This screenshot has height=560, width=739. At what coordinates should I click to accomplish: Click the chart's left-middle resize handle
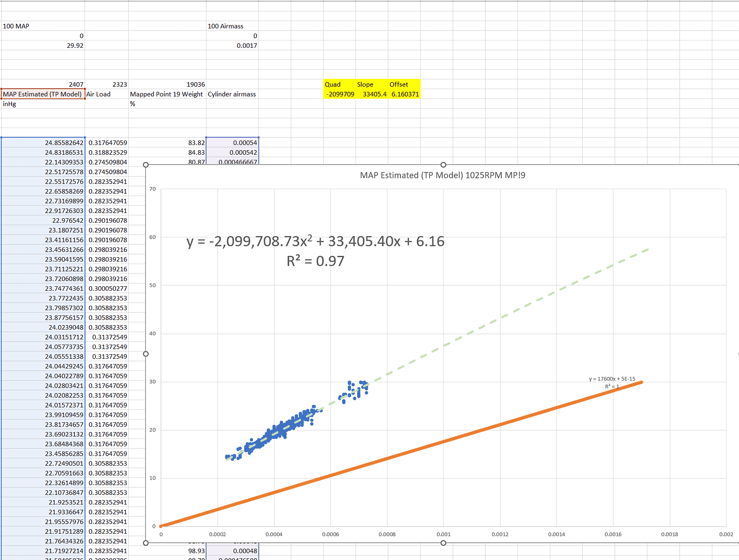[x=146, y=354]
